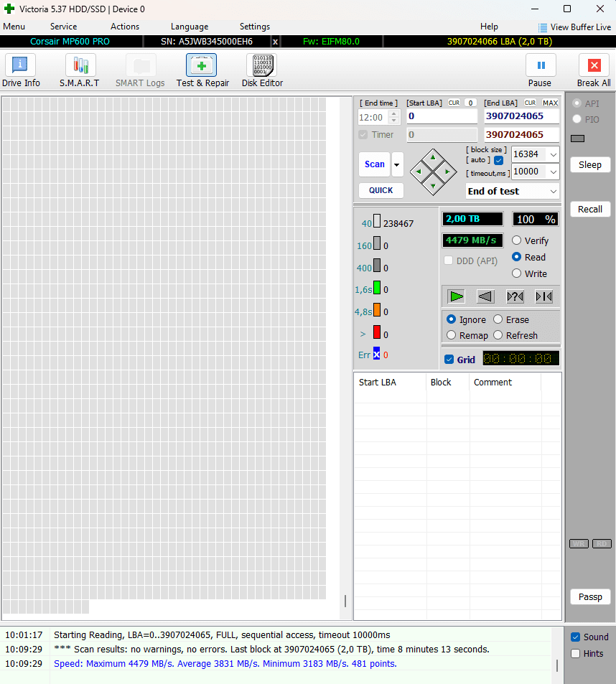The image size is (616, 684).
Task: Click the End time spinner arrows
Action: 394,117
